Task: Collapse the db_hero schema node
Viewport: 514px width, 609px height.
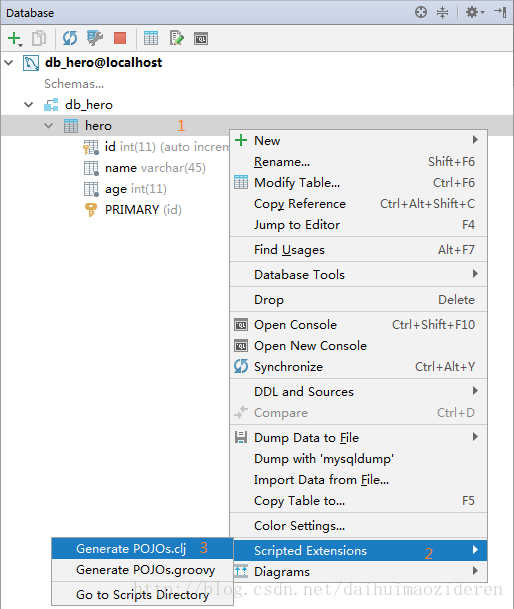Action: [x=28, y=104]
